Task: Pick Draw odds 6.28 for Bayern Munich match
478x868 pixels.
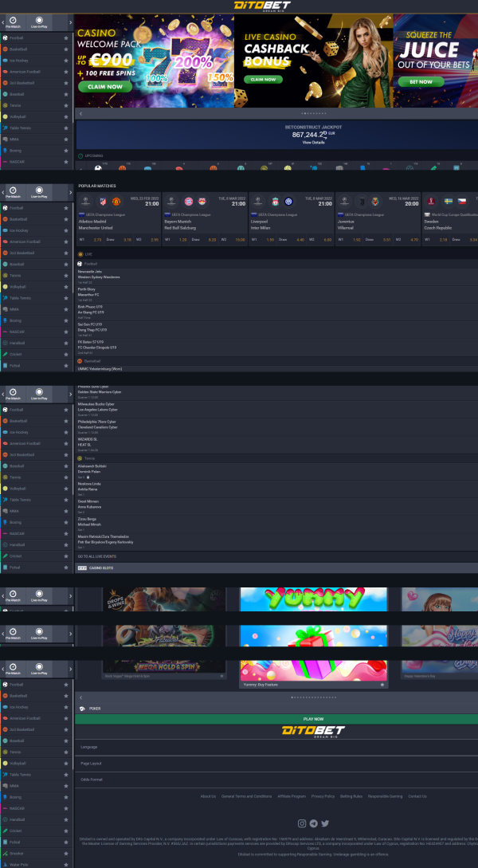Action: pos(206,240)
